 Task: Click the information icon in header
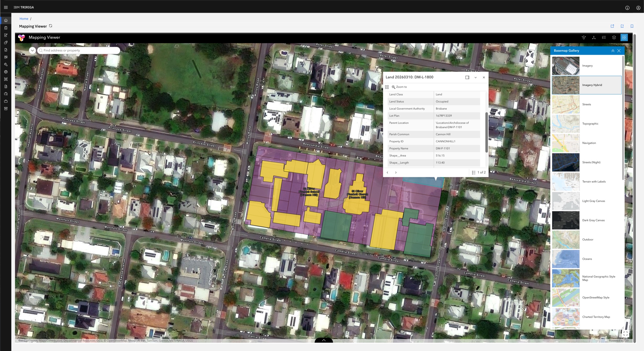tap(627, 8)
